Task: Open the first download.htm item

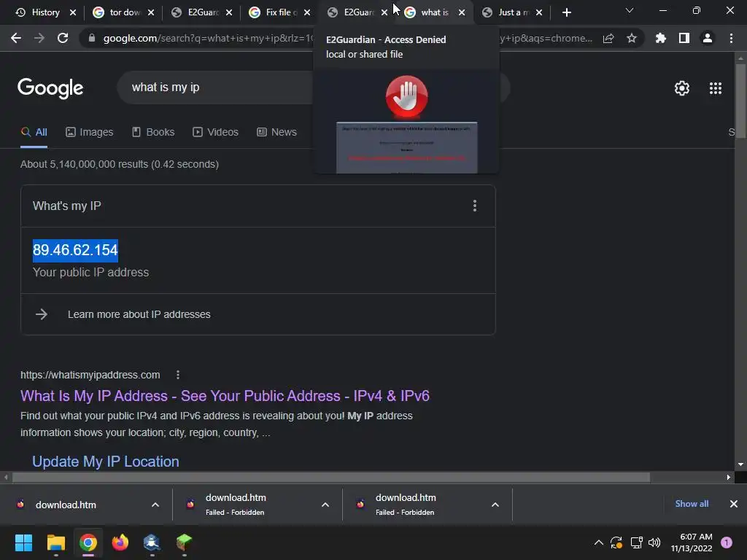Action: click(66, 505)
